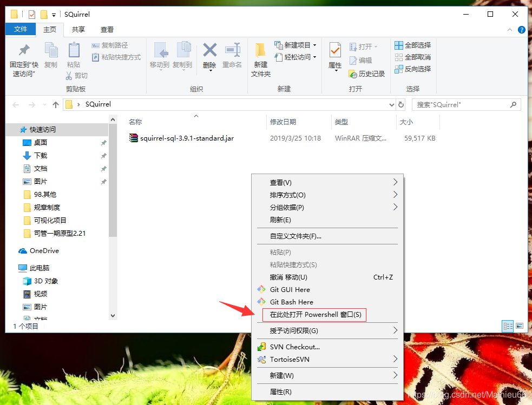
Task: Open the New item (新建项目) dropdown
Action: 295,45
